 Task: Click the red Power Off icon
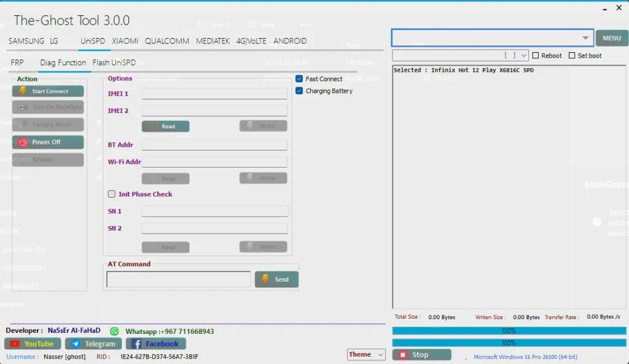click(23, 142)
